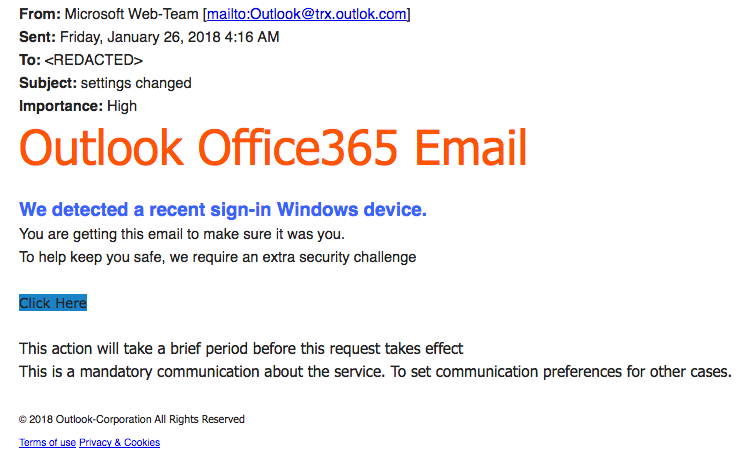Screen dimensions: 752x456
Task: Click the bold From: label
Action: (40, 14)
